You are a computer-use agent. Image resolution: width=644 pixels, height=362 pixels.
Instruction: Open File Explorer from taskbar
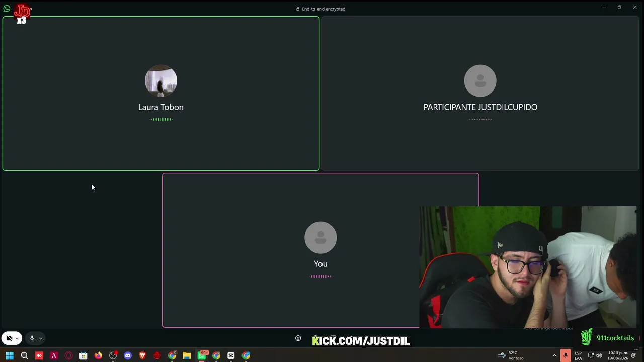coord(187,356)
